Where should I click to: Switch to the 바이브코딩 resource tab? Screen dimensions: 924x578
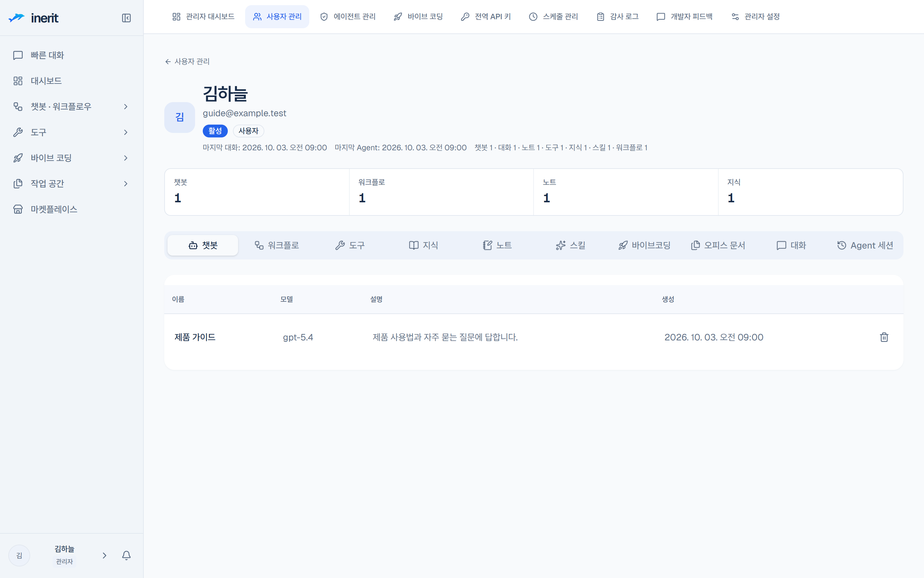[644, 245]
